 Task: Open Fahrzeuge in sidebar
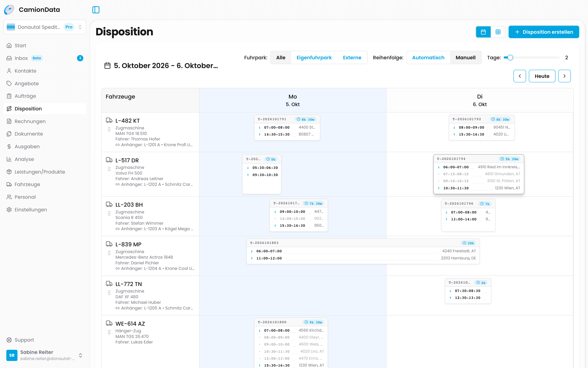click(x=45, y=184)
